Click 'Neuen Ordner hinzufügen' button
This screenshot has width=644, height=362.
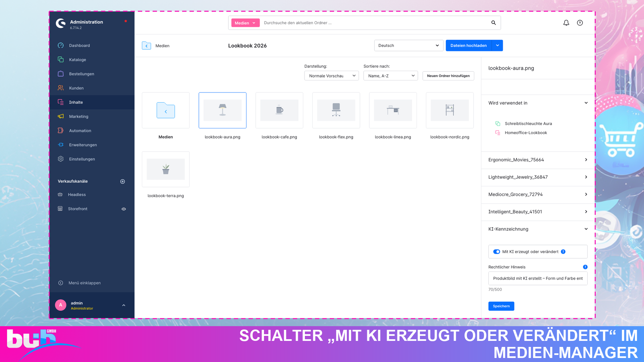448,76
